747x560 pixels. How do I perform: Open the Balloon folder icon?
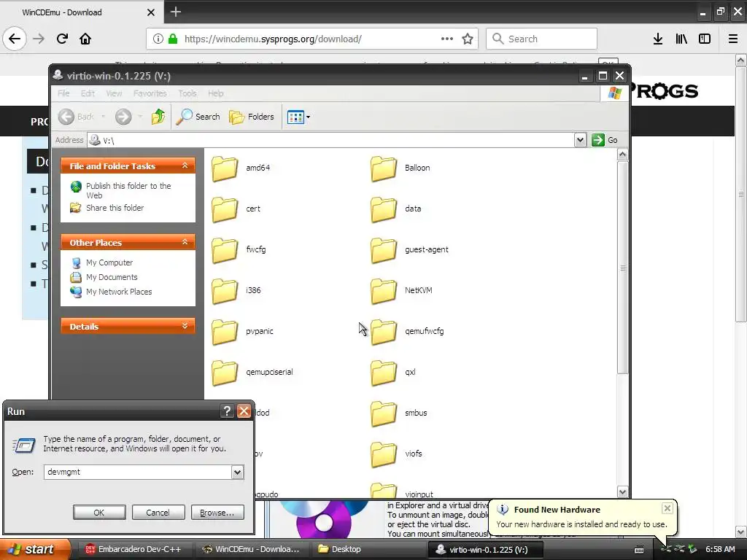click(x=384, y=168)
